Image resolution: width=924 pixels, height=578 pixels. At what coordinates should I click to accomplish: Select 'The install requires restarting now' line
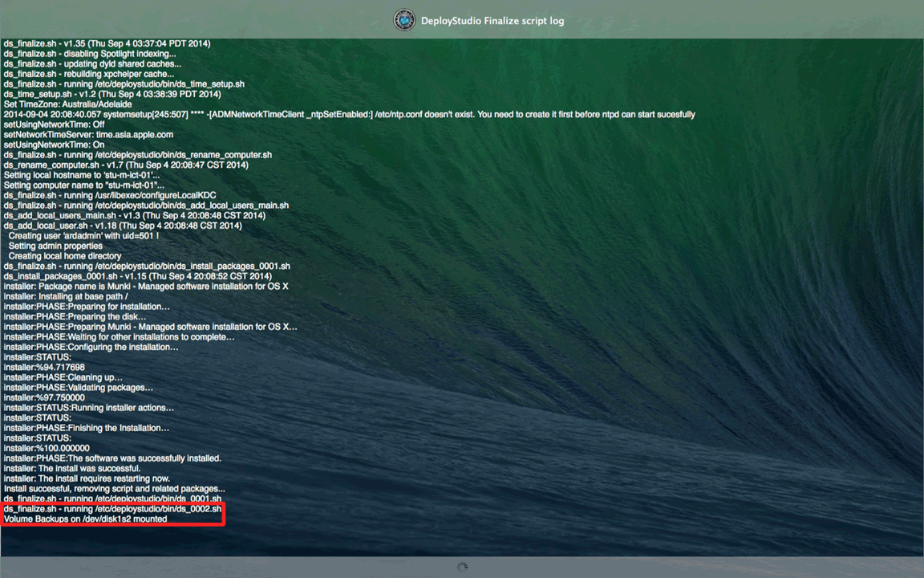(x=87, y=478)
